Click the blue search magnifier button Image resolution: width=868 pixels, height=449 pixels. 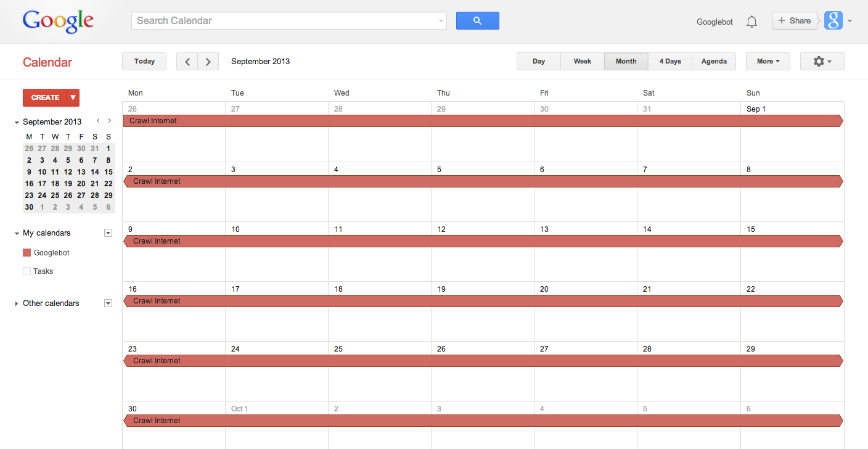(x=477, y=20)
